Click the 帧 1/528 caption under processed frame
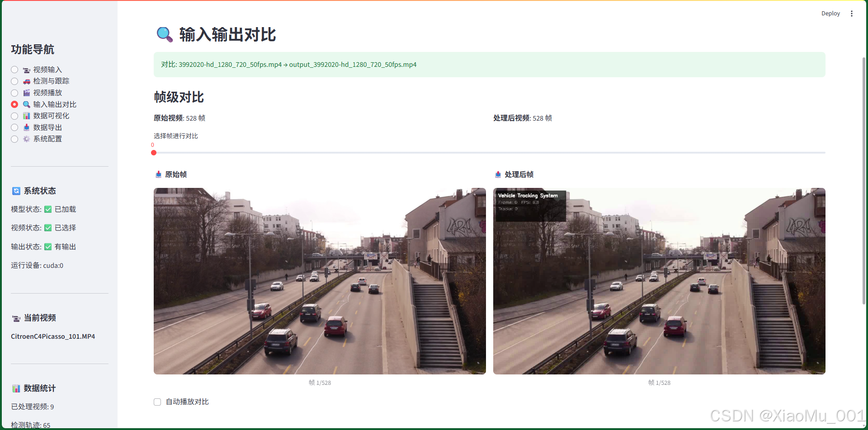Screen dimensions: 868x430 pos(659,383)
